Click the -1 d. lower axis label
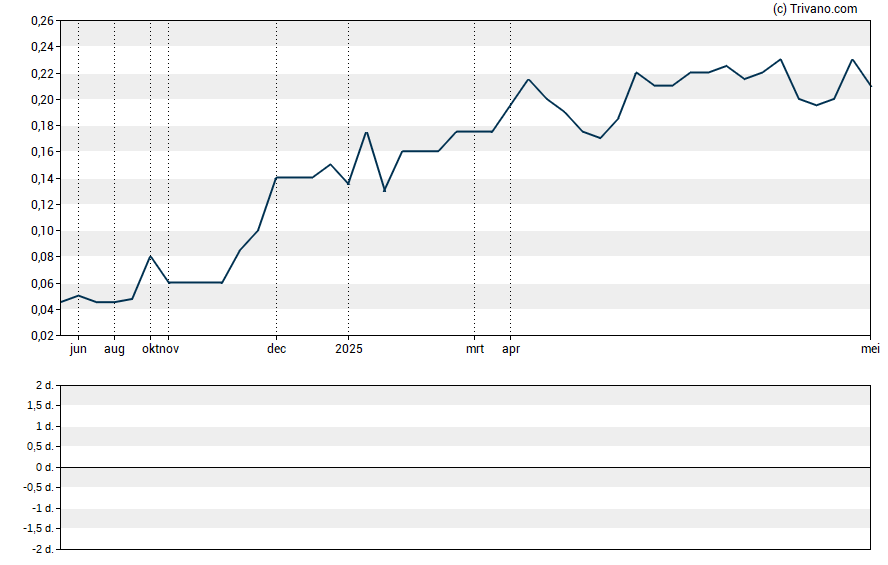The height and width of the screenshot is (565, 888). pyautogui.click(x=43, y=508)
